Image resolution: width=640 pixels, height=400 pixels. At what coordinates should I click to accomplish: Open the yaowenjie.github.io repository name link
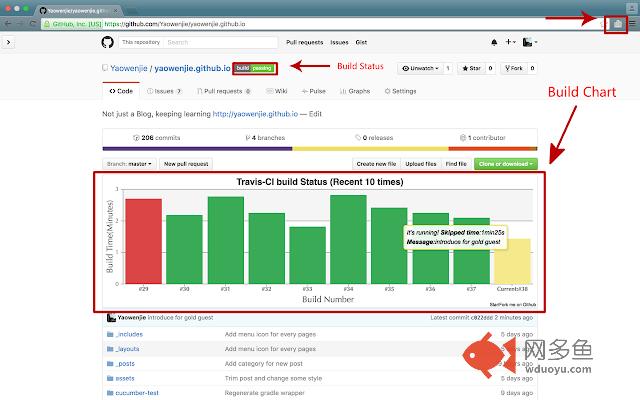pos(193,68)
